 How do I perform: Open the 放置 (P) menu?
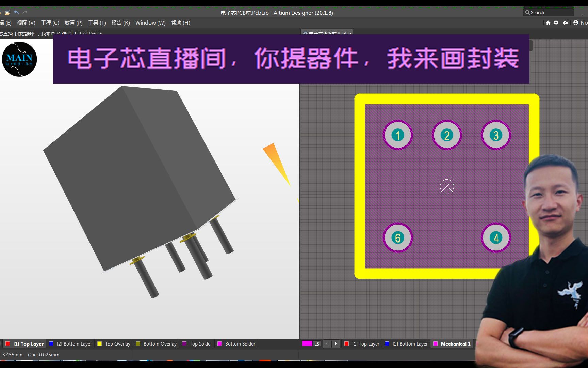tap(73, 22)
